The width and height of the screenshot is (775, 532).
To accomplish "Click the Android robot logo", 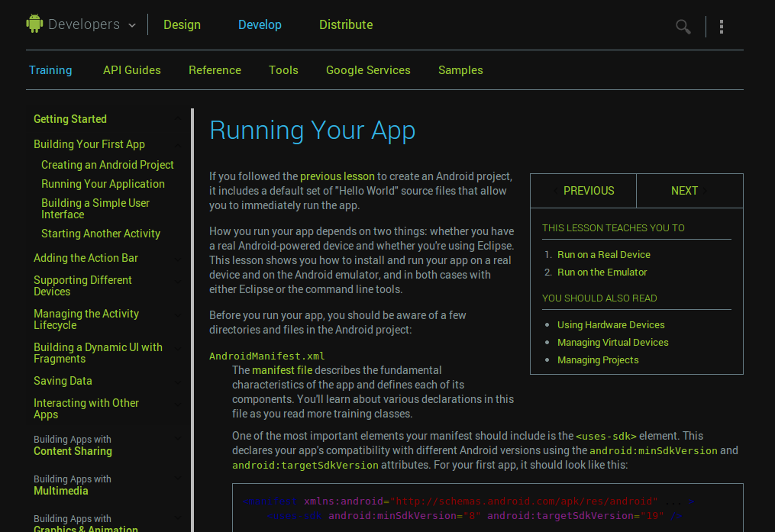I will [x=34, y=24].
